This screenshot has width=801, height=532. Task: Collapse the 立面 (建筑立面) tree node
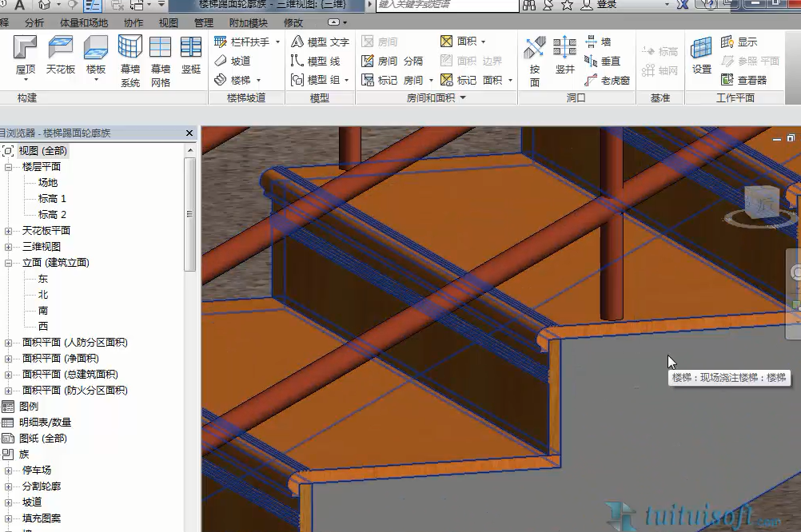(8, 264)
